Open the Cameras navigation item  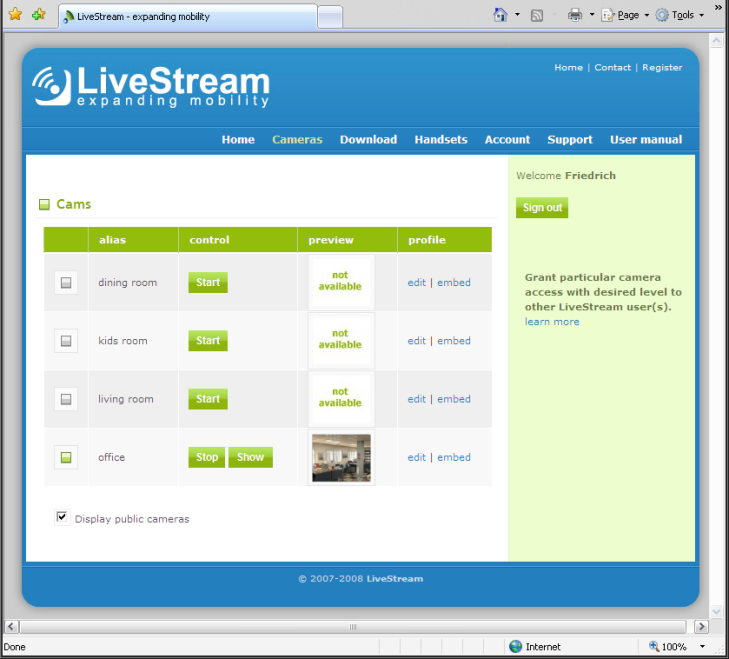click(x=297, y=140)
